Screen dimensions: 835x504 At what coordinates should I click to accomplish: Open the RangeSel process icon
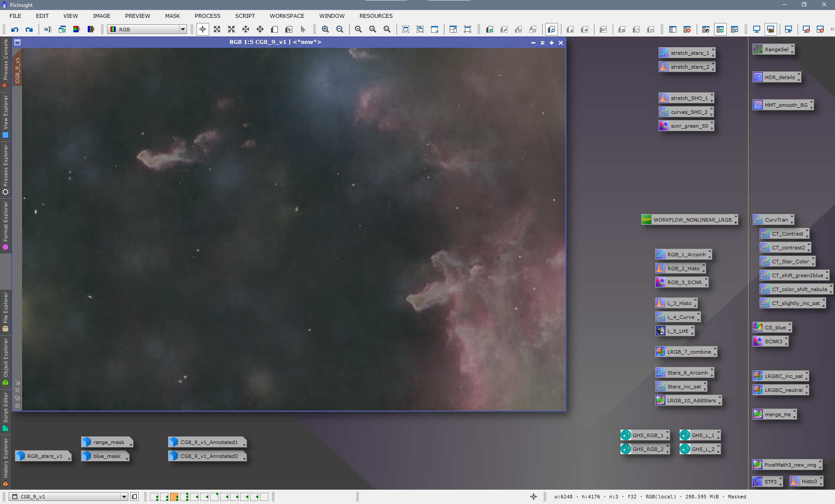tap(773, 50)
